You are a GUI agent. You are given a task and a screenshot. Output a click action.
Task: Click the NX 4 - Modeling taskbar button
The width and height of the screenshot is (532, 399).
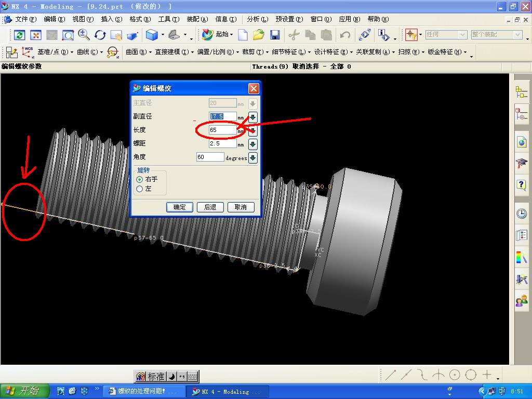tap(227, 392)
